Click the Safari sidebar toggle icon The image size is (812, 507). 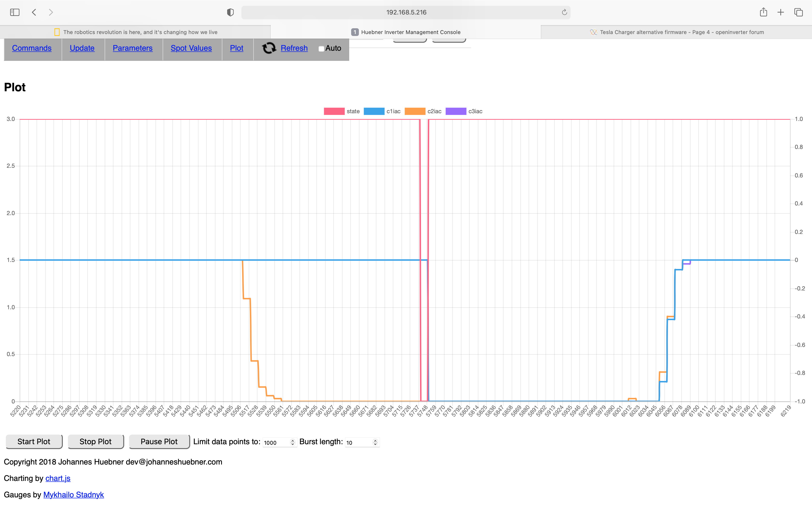point(15,12)
